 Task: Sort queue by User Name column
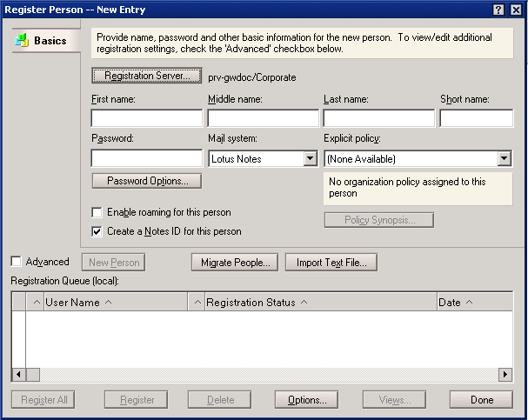[x=115, y=302]
